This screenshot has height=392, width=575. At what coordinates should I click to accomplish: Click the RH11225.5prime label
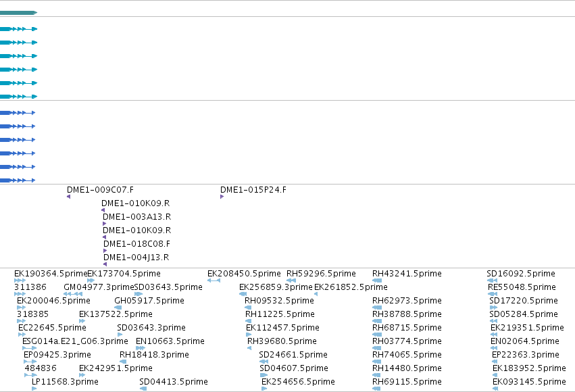(x=280, y=314)
